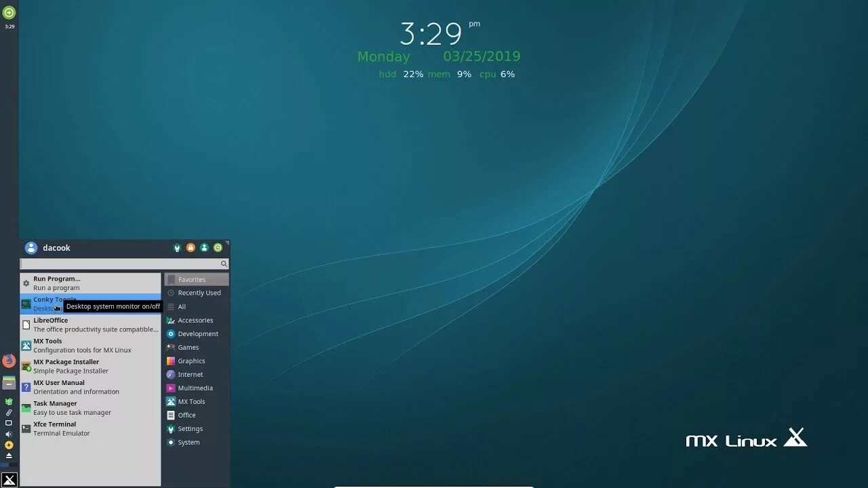
Task: Launch Firefox from the side panel
Action: (9, 361)
